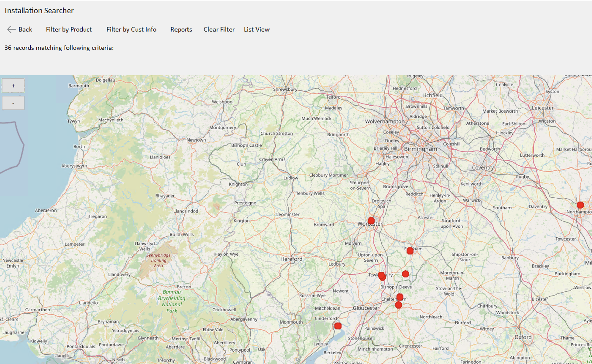Open the Reports menu
This screenshot has width=592, height=364.
click(181, 30)
